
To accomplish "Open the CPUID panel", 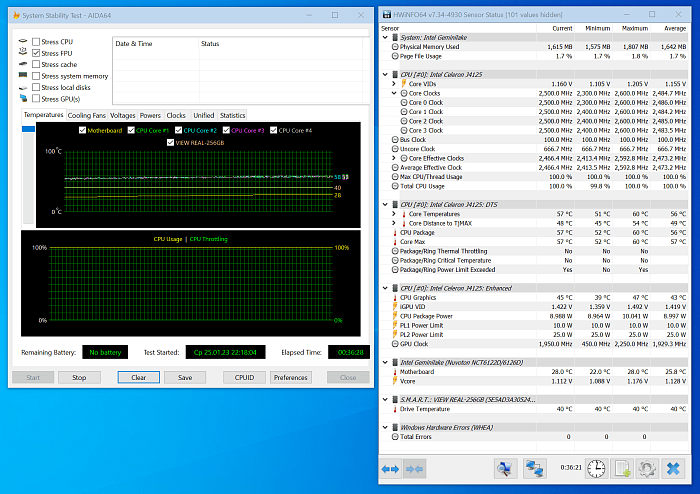I will (244, 378).
